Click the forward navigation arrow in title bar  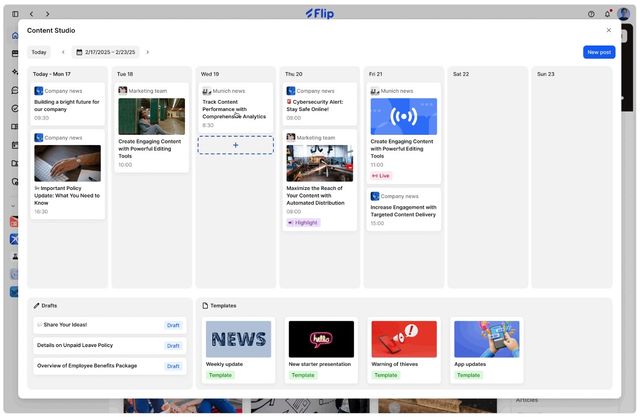[47, 14]
